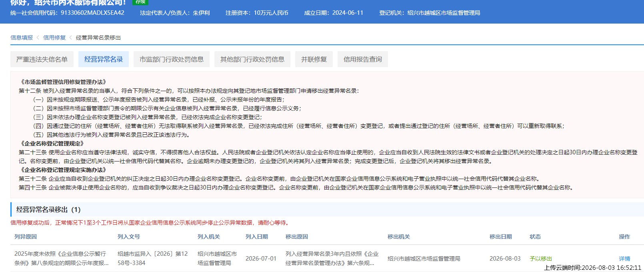Viewport: 644px width, 273px height.
Task: Select the 经营异常名录 tab
Action: 104,59
